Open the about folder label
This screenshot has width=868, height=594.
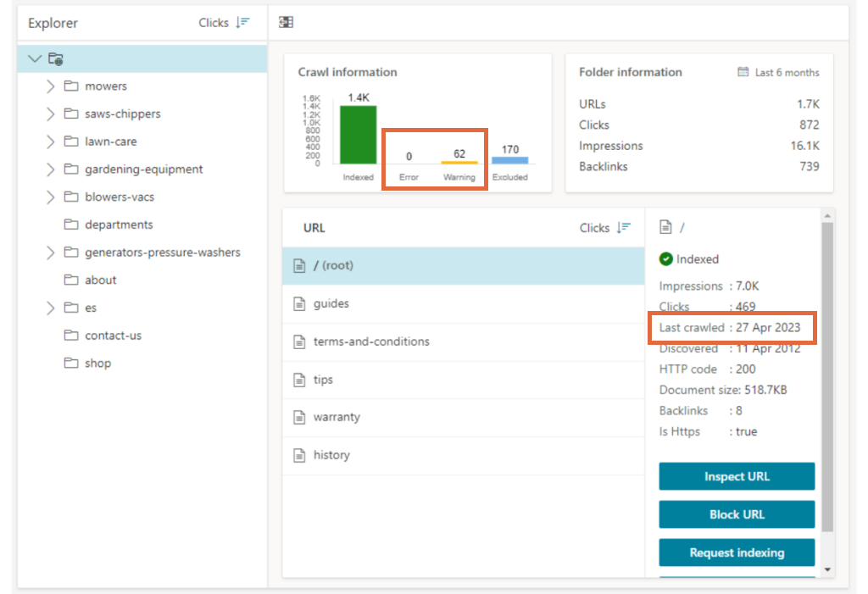pos(101,280)
